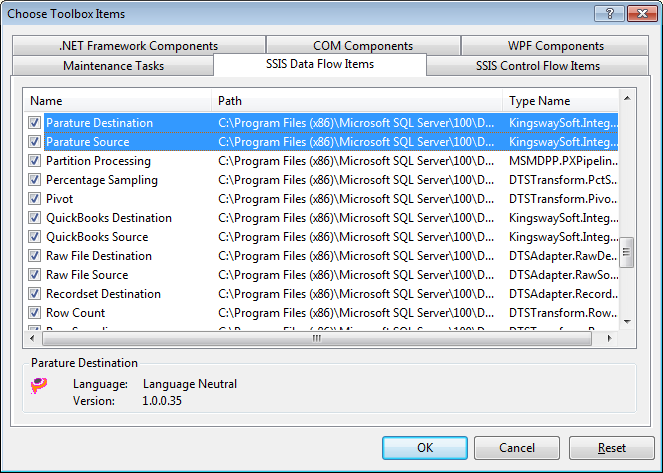Click the horizontal scrollbar thumb
This screenshot has width=663, height=473.
point(317,338)
